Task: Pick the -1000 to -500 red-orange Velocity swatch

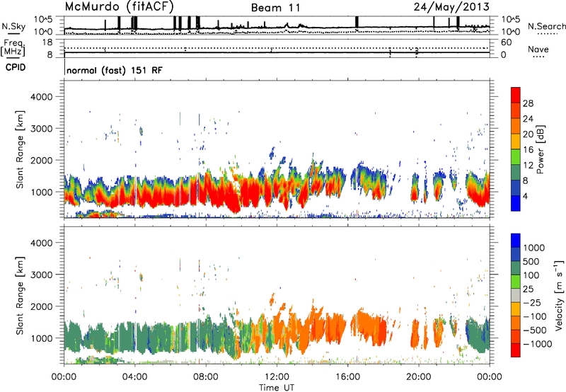Action: [516, 336]
